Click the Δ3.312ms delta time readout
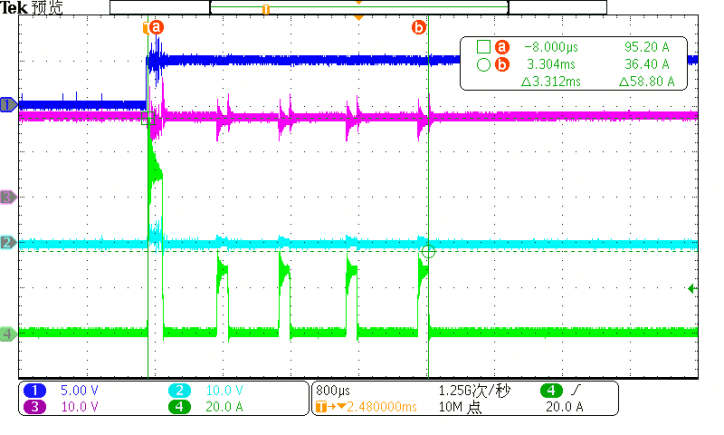724x435 pixels. tap(551, 82)
